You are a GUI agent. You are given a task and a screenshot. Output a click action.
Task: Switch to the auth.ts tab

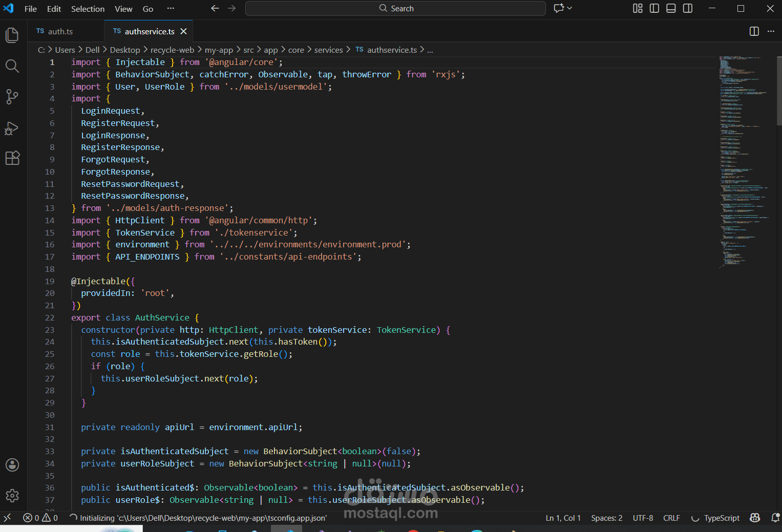pyautogui.click(x=60, y=31)
